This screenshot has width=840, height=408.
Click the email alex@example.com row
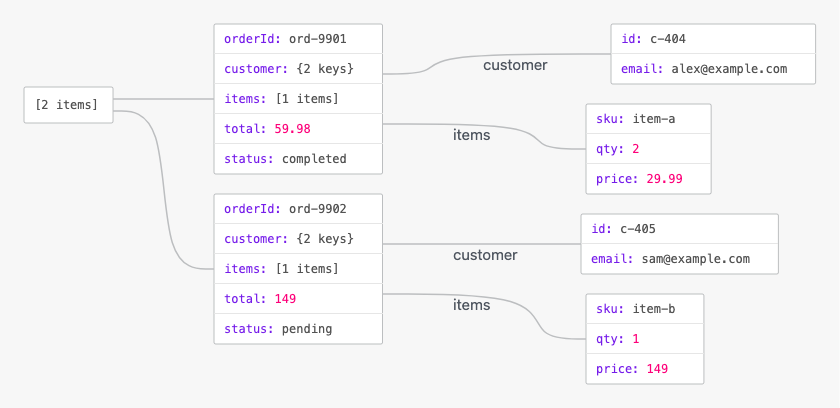713,69
